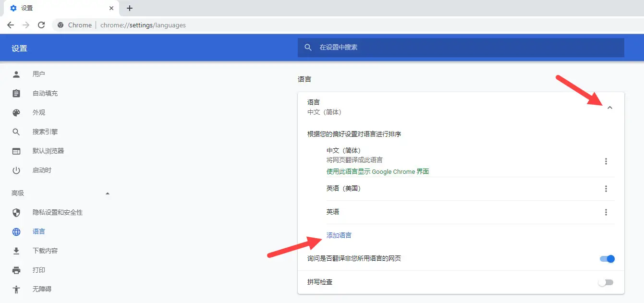The width and height of the screenshot is (644, 303).
Task: Click the 英语 language entry
Action: (x=333, y=212)
